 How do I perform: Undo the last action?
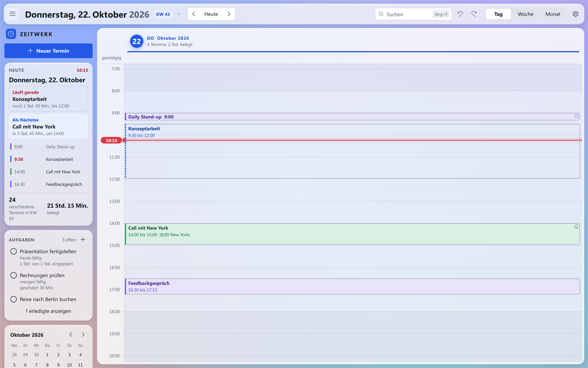tap(460, 14)
